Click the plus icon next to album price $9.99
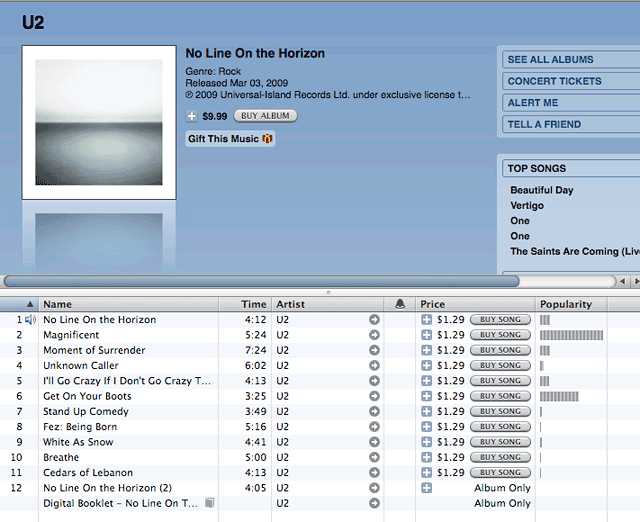The height and width of the screenshot is (522, 640). point(191,116)
